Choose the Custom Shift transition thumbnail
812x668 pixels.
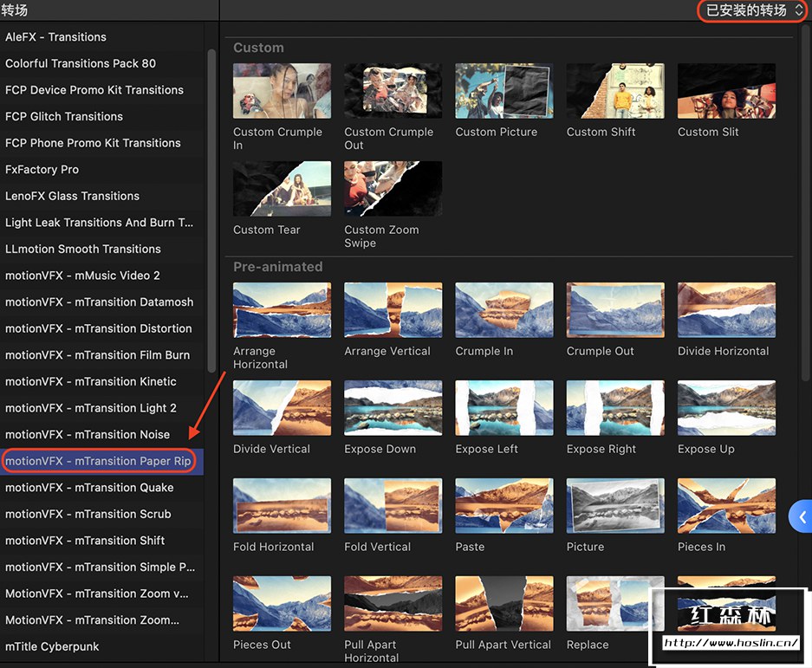click(x=615, y=91)
